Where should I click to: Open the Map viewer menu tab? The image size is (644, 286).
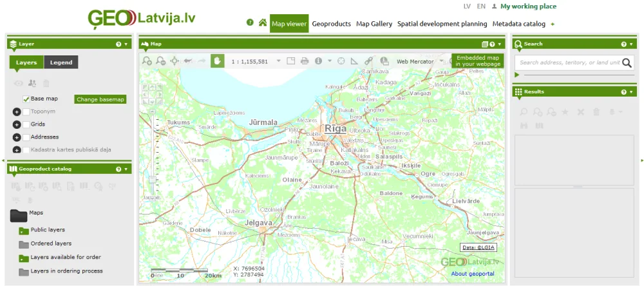pos(289,24)
